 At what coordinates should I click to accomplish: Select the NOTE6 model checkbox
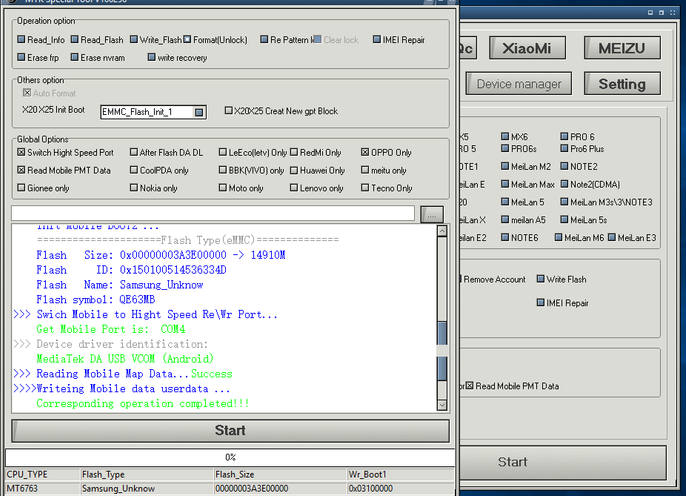click(x=505, y=237)
